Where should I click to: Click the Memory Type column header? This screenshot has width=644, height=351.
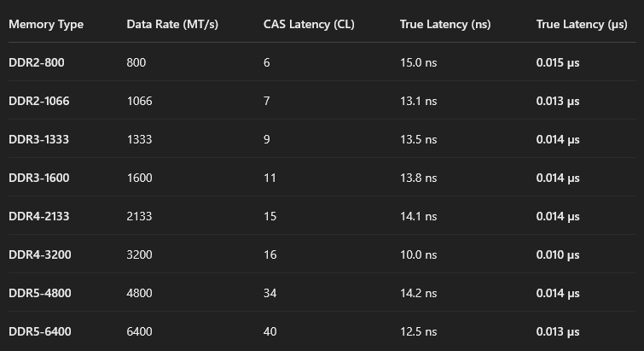tap(46, 24)
